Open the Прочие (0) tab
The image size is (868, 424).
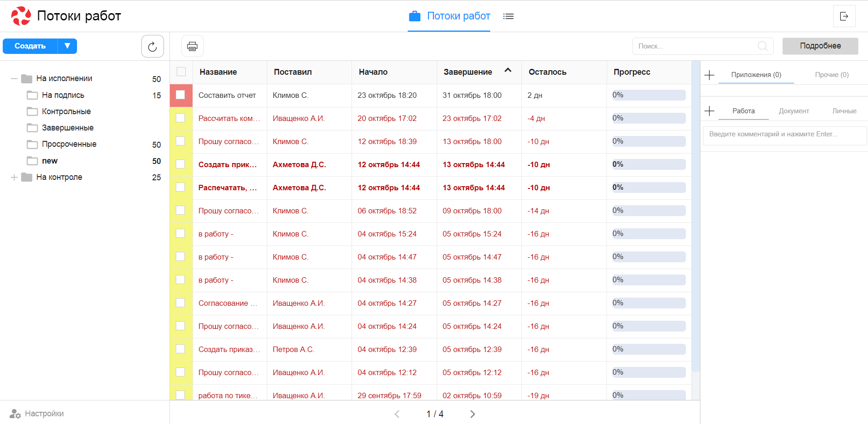[832, 75]
